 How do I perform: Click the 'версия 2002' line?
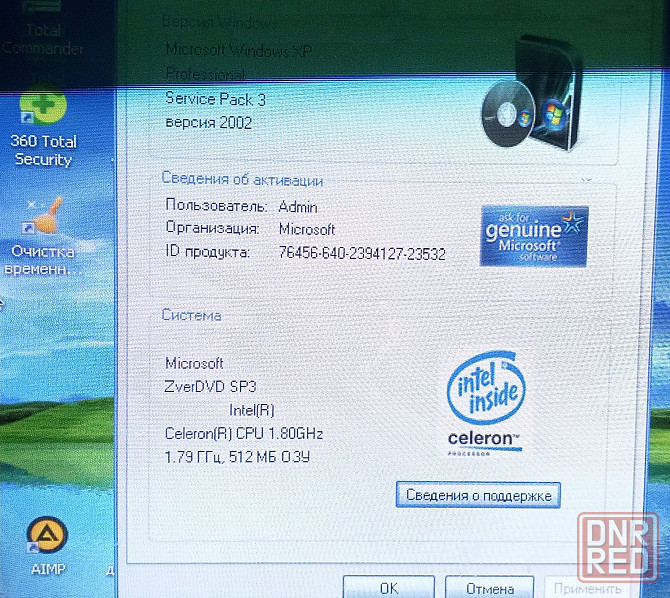coord(209,123)
